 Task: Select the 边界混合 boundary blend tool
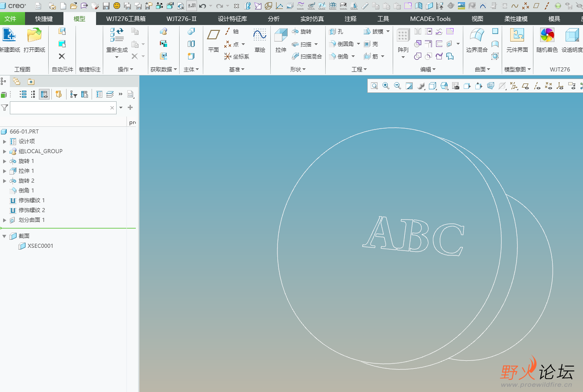coord(477,40)
